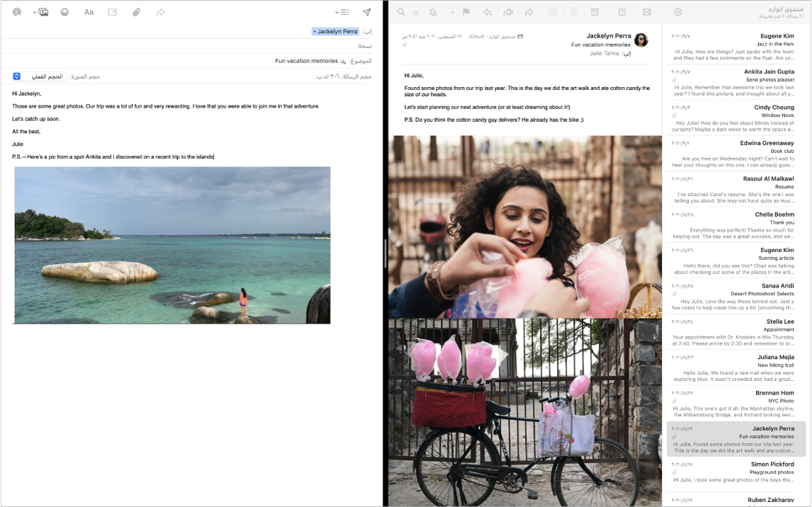The image size is (812, 507).
Task: Open Juliana Mejia's New hiking trail message
Action: click(736, 368)
